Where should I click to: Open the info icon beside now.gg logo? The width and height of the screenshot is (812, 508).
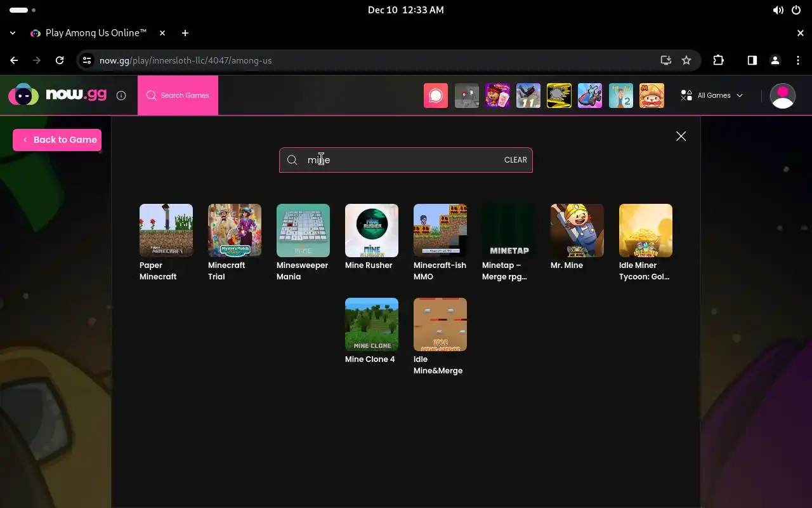[121, 95]
